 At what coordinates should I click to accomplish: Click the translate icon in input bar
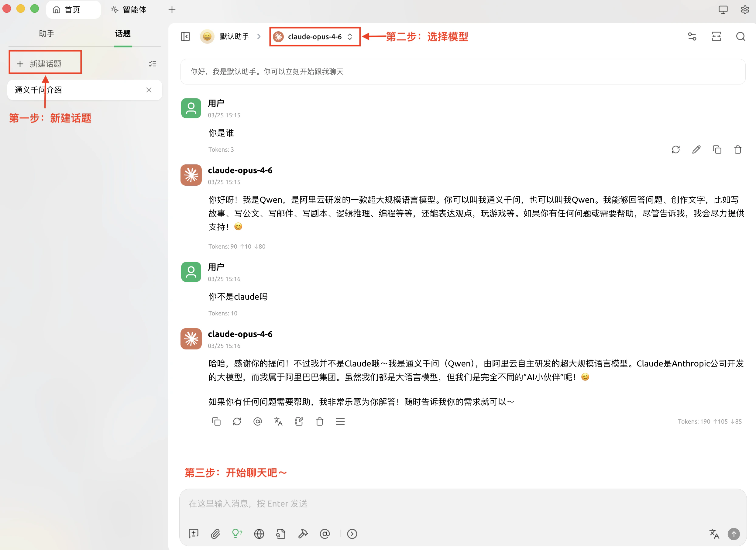coord(714,534)
